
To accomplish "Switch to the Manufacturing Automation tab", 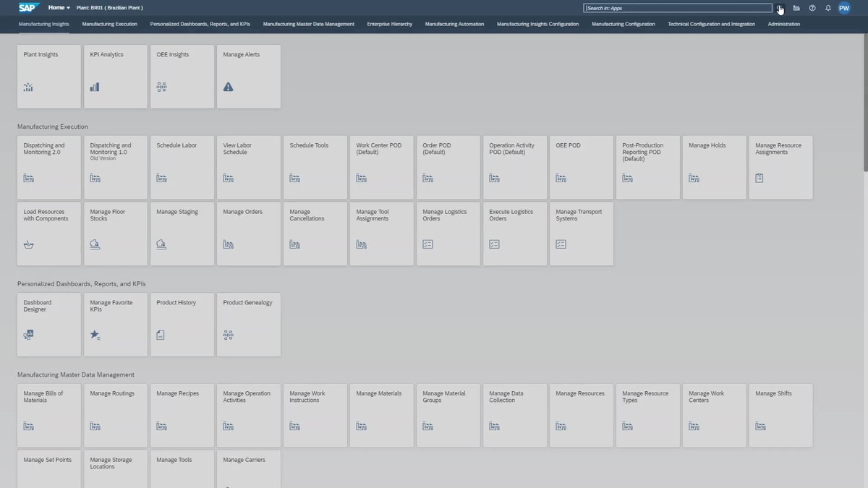I will click(x=454, y=24).
